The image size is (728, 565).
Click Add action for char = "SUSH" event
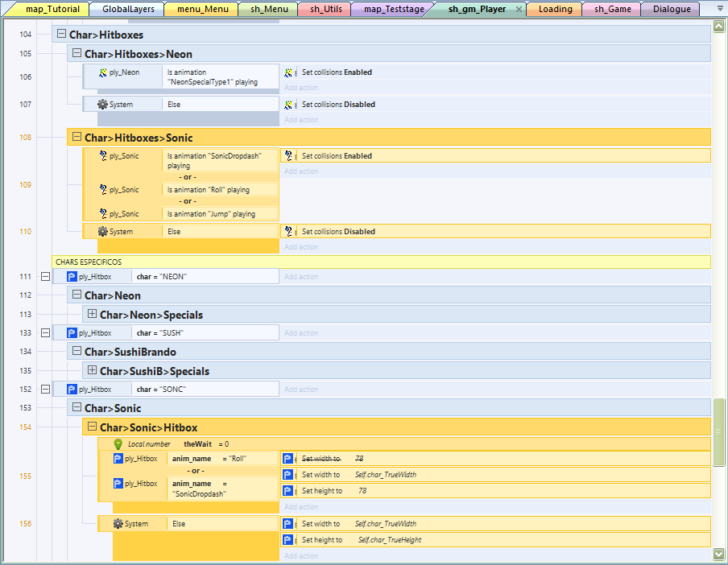[301, 333]
